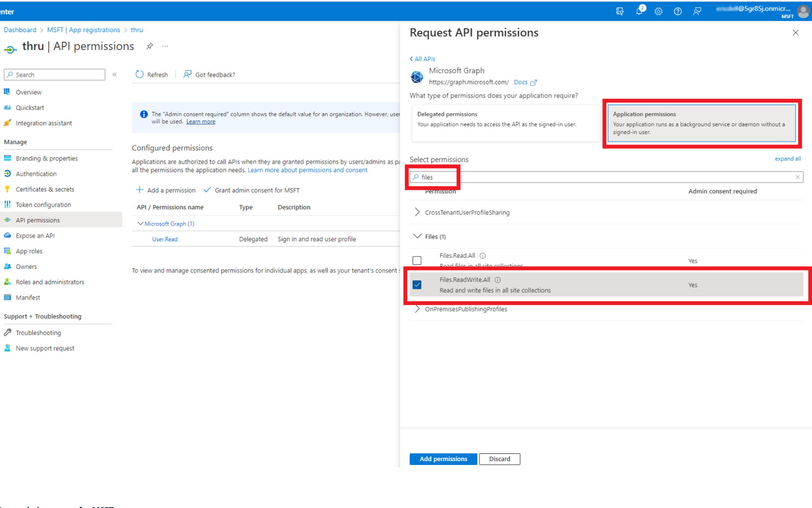This screenshot has width=812, height=508.
Task: Uncheck the Files.ReadWrite.All checkbox
Action: click(x=417, y=285)
